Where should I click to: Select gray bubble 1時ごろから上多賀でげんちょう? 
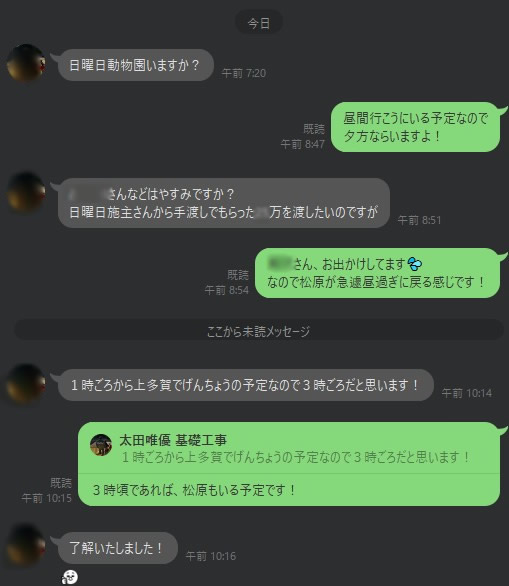pos(246,385)
